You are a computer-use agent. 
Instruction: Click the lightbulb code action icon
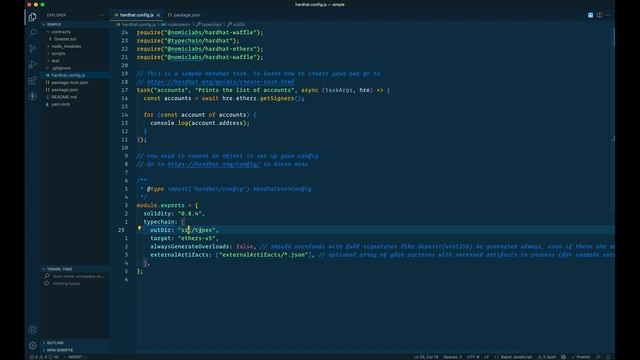coord(139,229)
